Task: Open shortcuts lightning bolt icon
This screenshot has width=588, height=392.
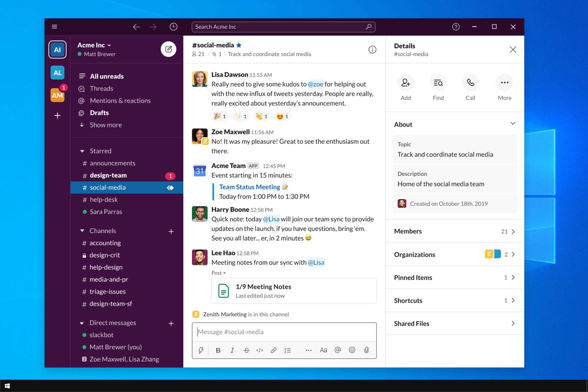Action: coord(201,350)
